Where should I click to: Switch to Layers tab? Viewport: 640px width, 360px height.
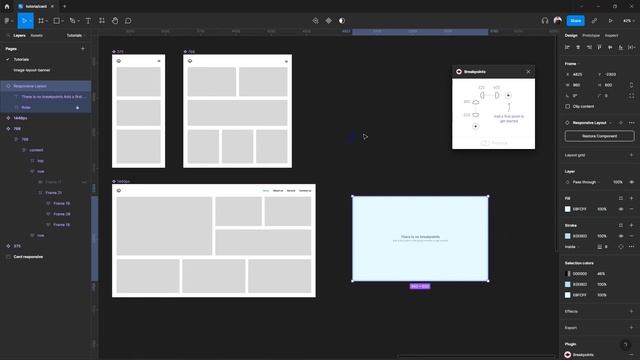19,36
